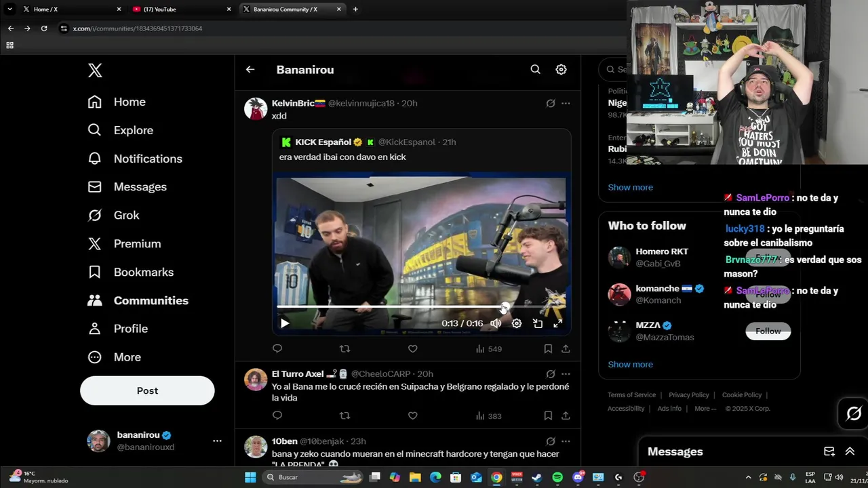The width and height of the screenshot is (868, 488).
Task: Open Cookie Policy link
Action: (742, 395)
